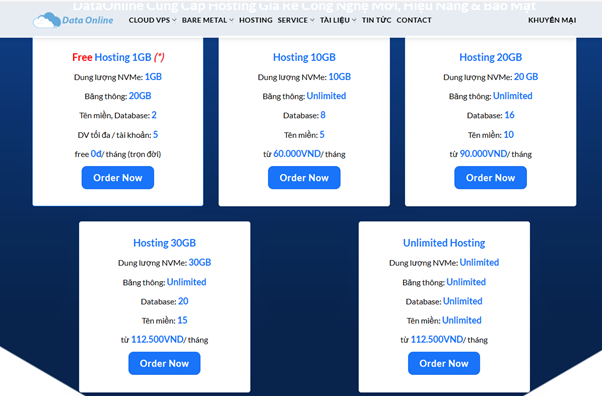Open the Free Hosting 1GB title link
The width and height of the screenshot is (602, 396).
tap(118, 57)
